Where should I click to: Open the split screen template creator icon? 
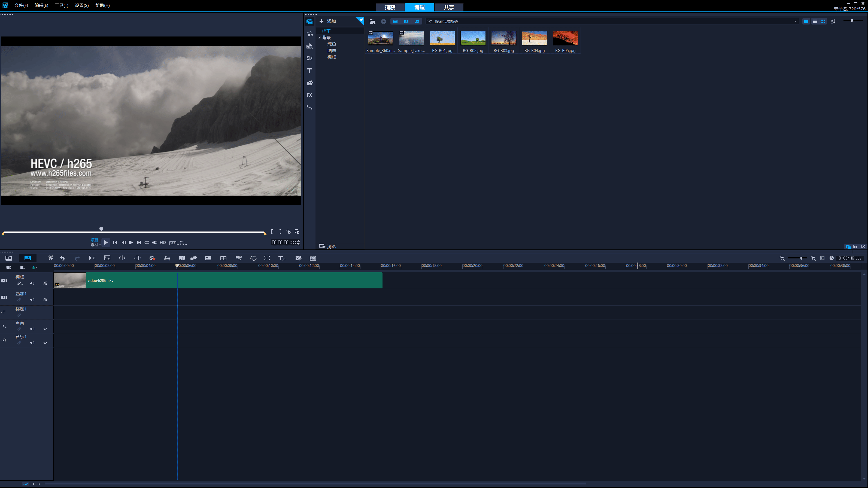tap(223, 258)
